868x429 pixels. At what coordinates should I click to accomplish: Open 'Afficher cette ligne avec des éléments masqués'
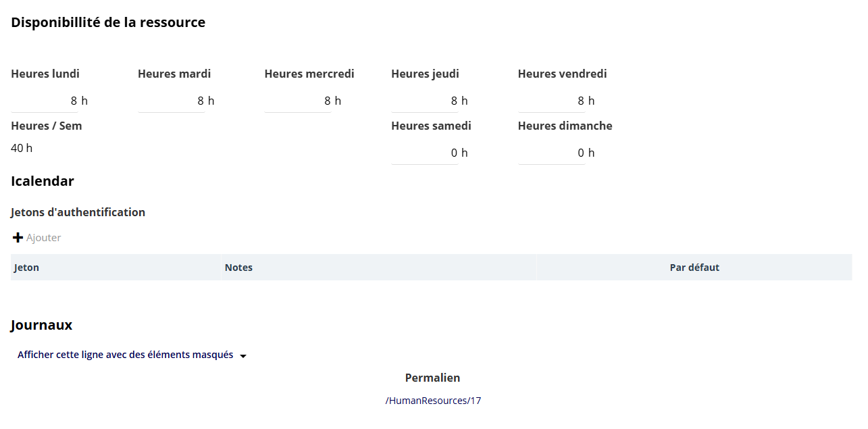point(126,355)
